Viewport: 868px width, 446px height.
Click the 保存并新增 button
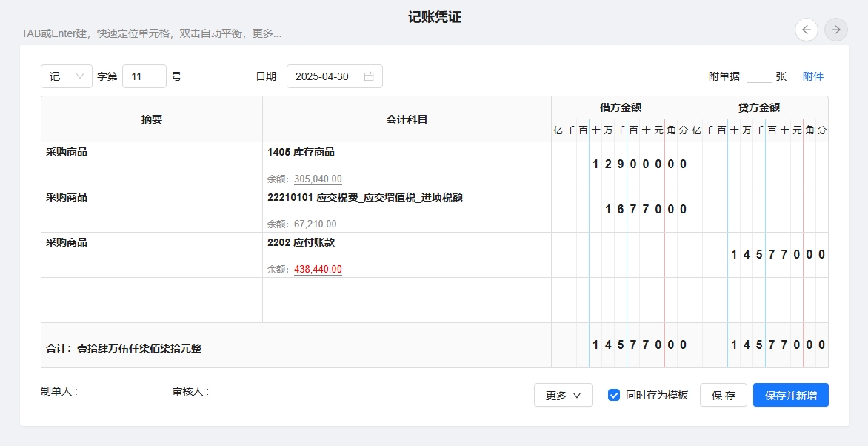[x=790, y=395]
